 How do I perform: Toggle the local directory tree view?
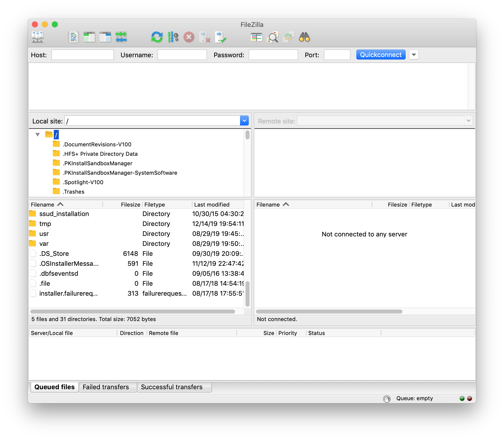click(x=89, y=37)
